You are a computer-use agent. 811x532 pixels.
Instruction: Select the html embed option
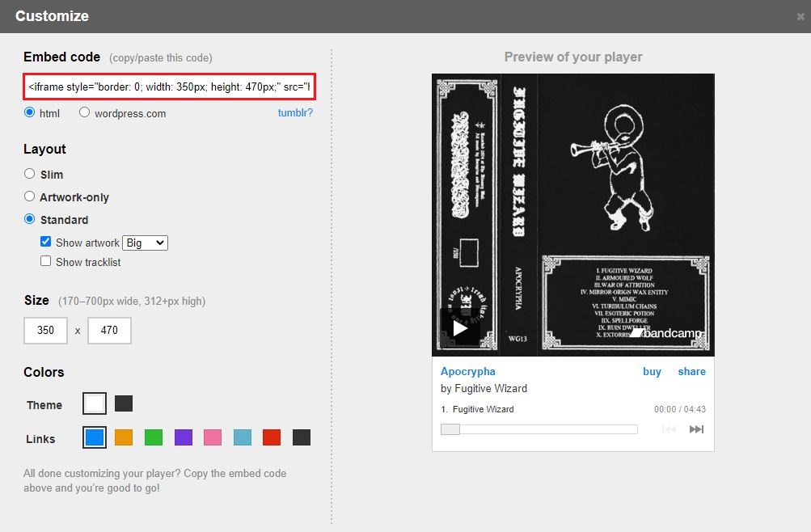[29, 112]
